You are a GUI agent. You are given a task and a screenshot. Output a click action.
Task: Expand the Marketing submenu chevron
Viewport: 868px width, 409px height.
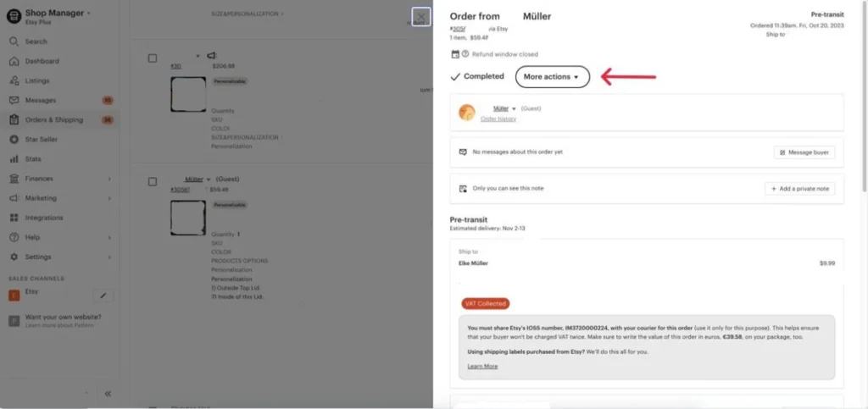tap(109, 198)
